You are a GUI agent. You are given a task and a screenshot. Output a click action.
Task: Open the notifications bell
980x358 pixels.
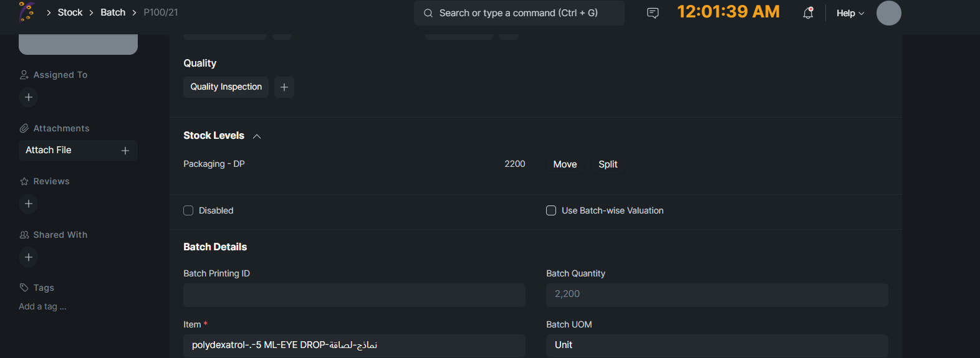tap(808, 13)
